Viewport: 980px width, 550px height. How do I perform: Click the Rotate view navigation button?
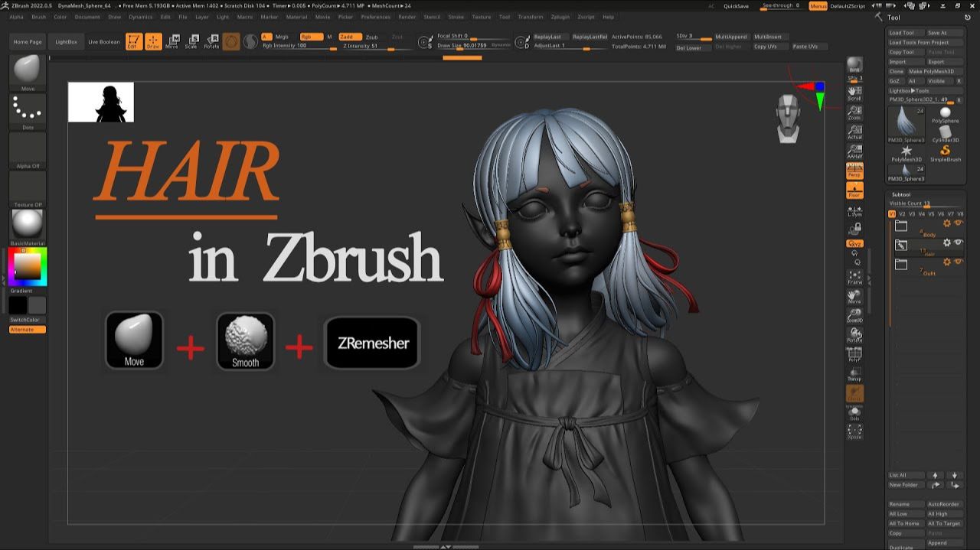point(854,334)
